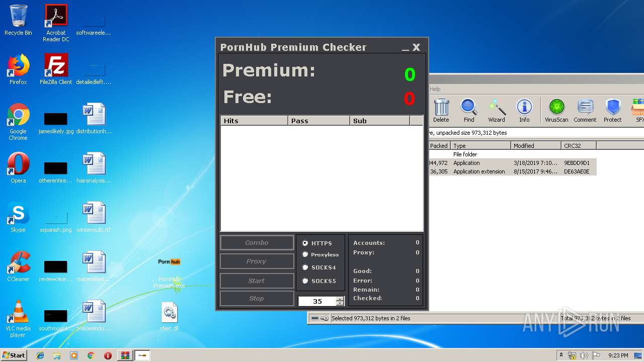Open Skype desktop shortcut
The height and width of the screenshot is (362, 644).
(18, 217)
